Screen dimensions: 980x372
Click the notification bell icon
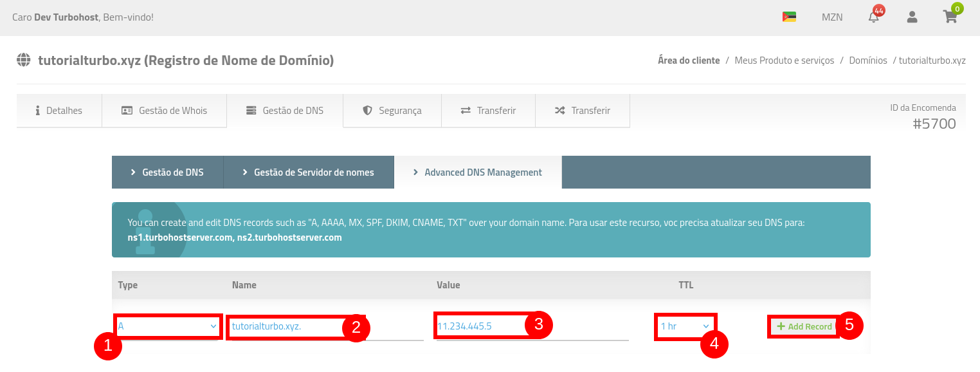point(873,17)
